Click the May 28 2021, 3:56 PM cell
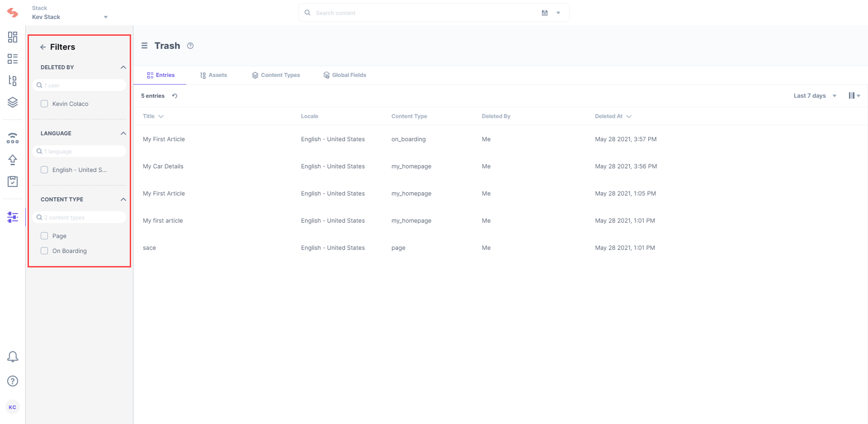Screen dimensions: 868x424 coord(626,166)
